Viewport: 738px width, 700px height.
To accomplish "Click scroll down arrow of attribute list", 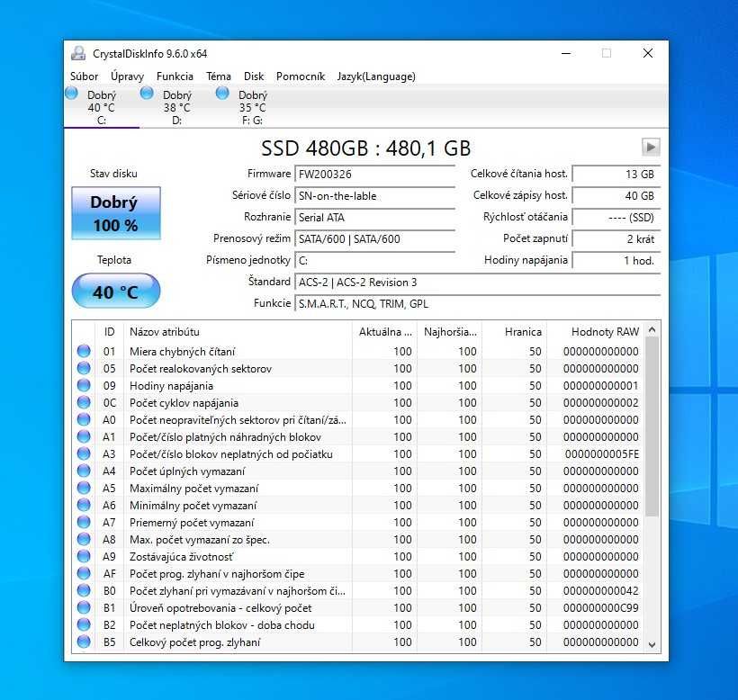I will click(x=652, y=644).
